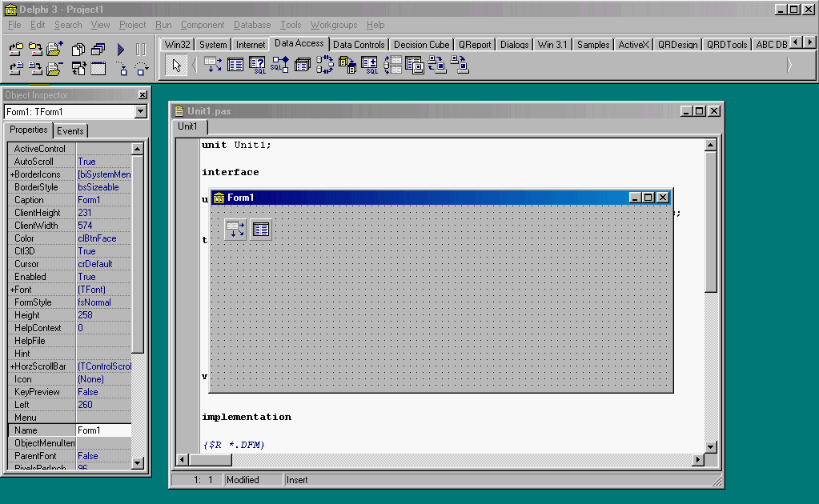Open the Component menu
Screen dimensions: 819x504
203,25
